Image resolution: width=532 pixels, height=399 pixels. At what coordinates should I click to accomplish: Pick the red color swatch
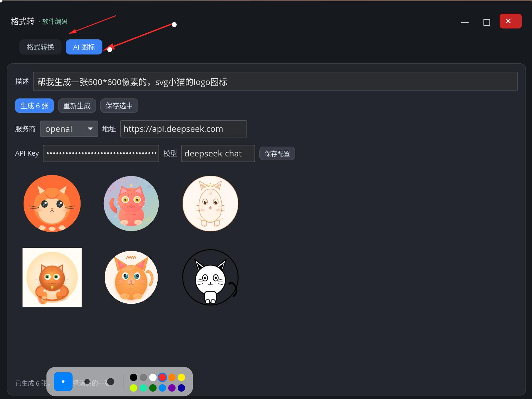[x=162, y=378]
